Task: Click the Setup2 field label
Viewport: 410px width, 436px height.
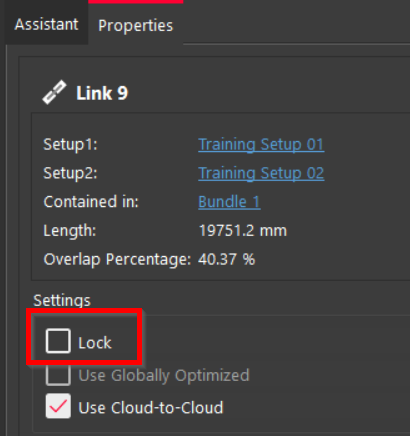Action: [70, 173]
